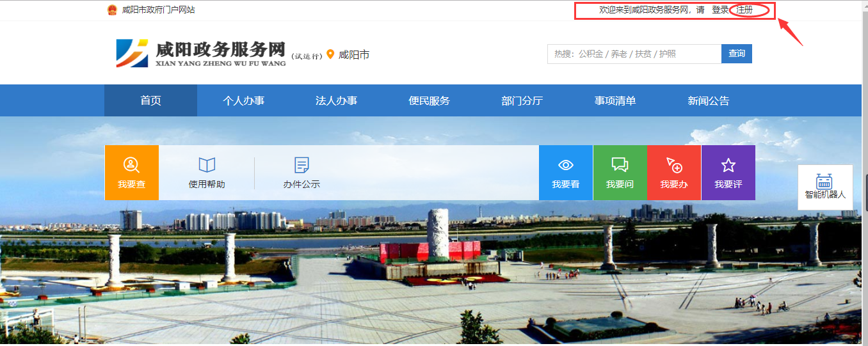Open the 个人办事 menu item

pyautogui.click(x=243, y=100)
